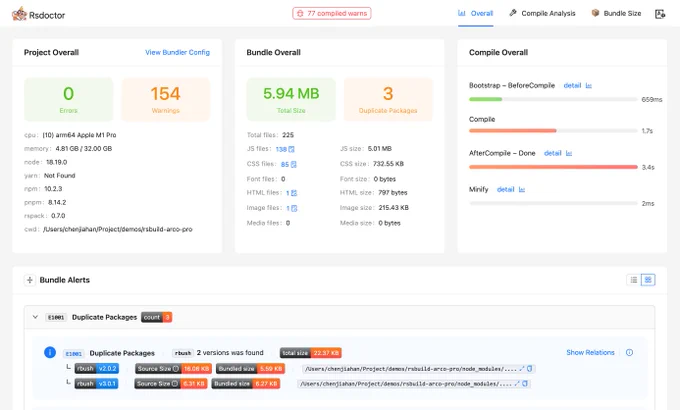This screenshot has height=410, width=680.
Task: Open rbush v2.0.2 path in editor icon
Action: (x=522, y=369)
